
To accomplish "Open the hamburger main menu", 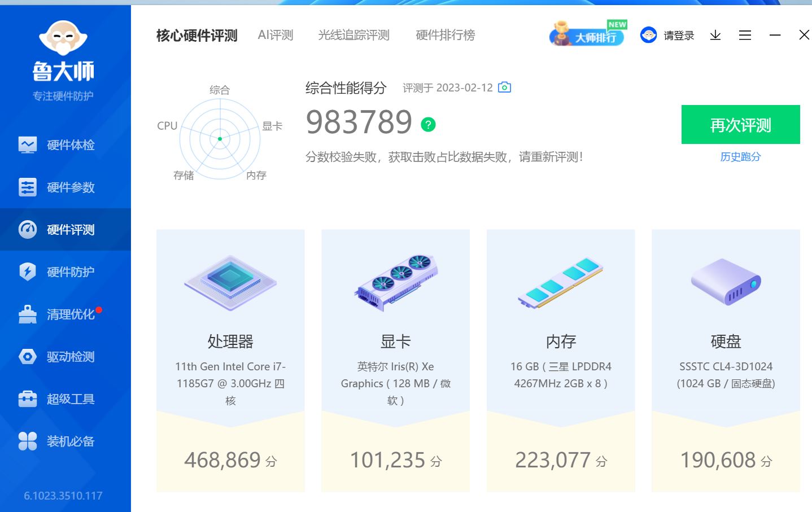I will point(745,35).
